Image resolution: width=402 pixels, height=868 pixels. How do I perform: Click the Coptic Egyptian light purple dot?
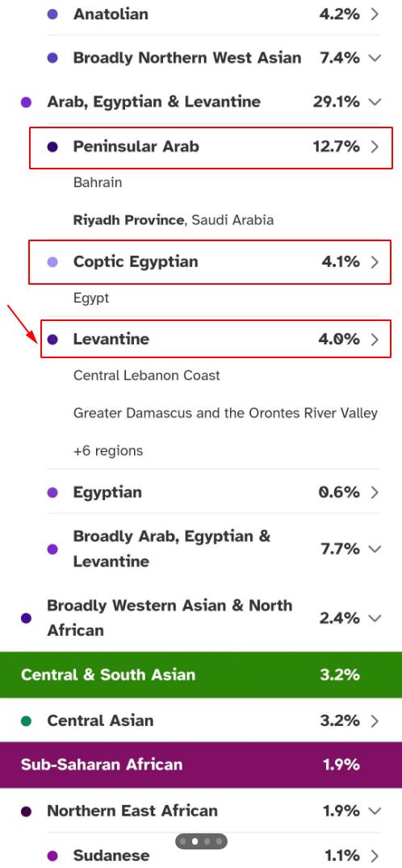[52, 262]
